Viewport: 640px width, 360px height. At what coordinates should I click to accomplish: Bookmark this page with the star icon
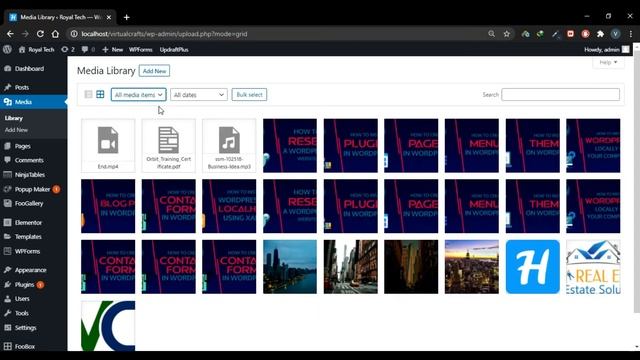(507, 34)
